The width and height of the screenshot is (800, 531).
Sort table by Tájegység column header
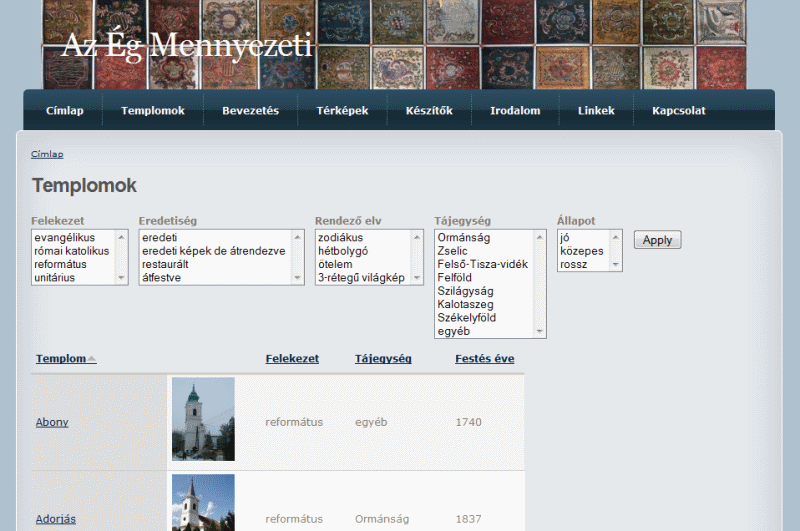click(383, 359)
